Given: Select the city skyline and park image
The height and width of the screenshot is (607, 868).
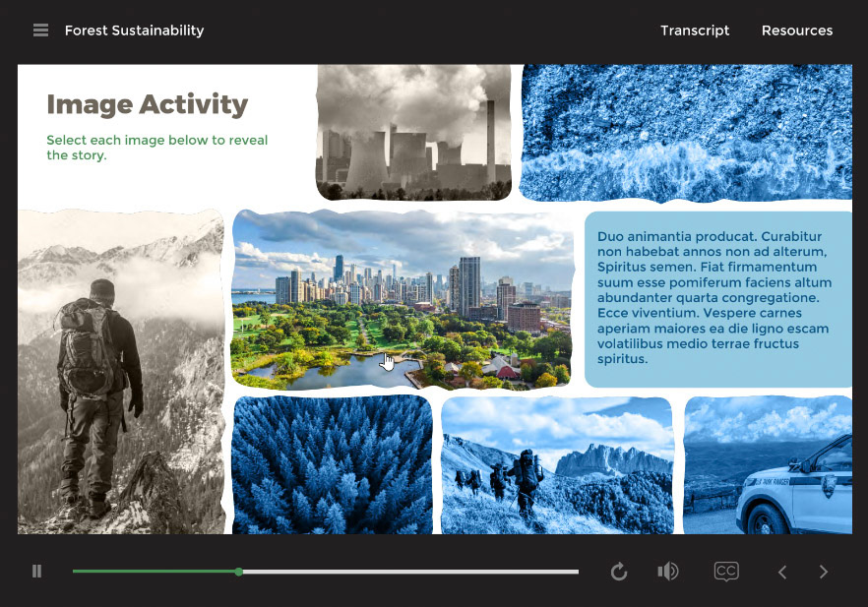Looking at the screenshot, I should 402,299.
